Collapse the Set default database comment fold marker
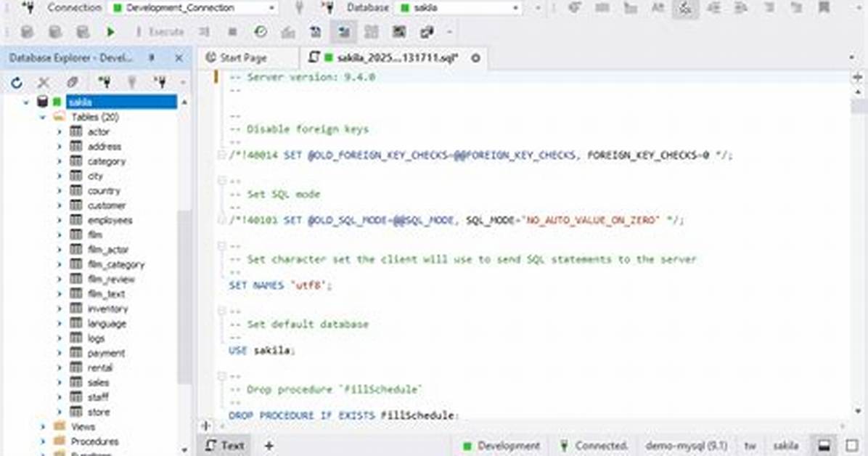The height and width of the screenshot is (456, 868). [x=221, y=311]
